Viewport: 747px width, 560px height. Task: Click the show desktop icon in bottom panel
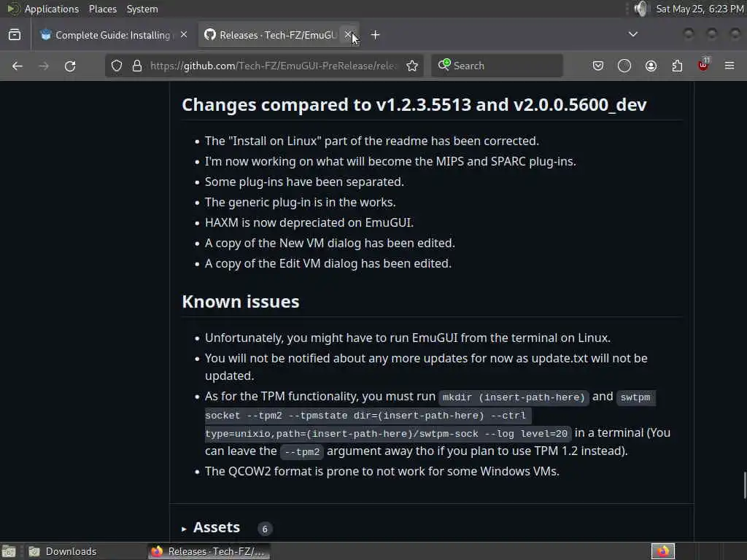click(x=9, y=551)
